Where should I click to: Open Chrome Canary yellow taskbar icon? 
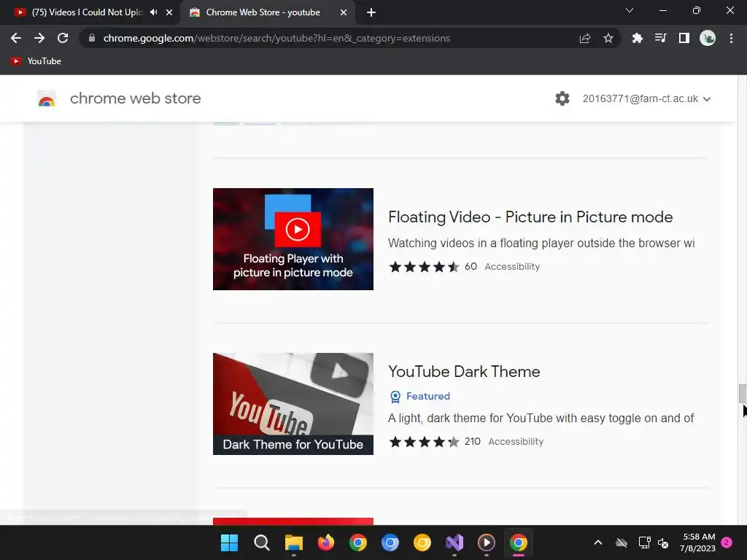(422, 542)
